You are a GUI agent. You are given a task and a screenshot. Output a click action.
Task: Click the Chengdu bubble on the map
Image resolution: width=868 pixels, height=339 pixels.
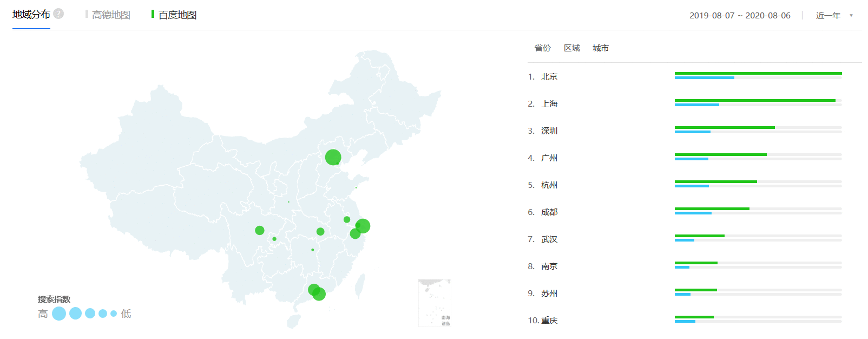260,230
